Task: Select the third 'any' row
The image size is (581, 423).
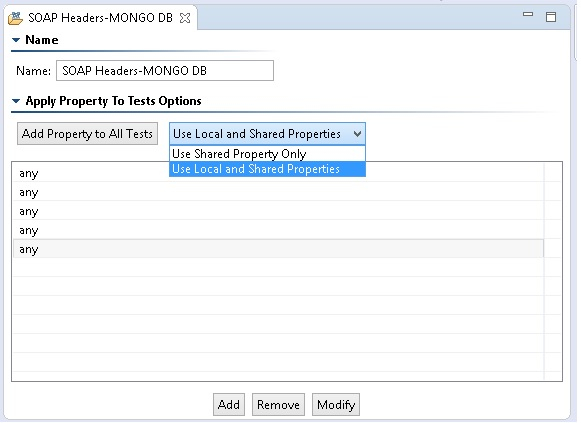Action: (x=278, y=211)
